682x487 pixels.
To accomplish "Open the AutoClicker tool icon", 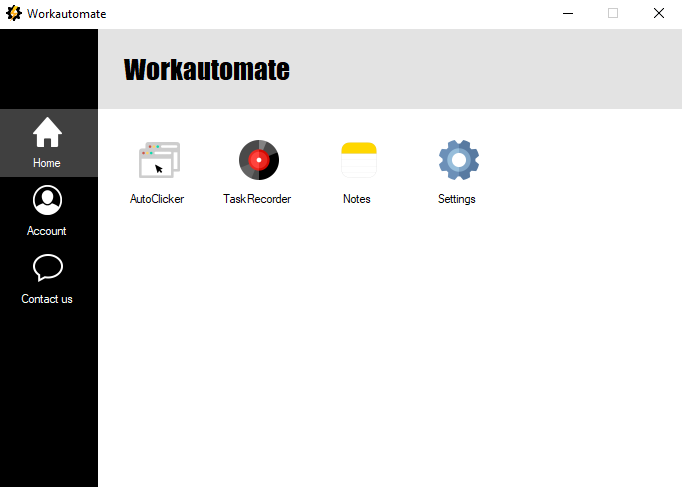I will click(x=159, y=160).
